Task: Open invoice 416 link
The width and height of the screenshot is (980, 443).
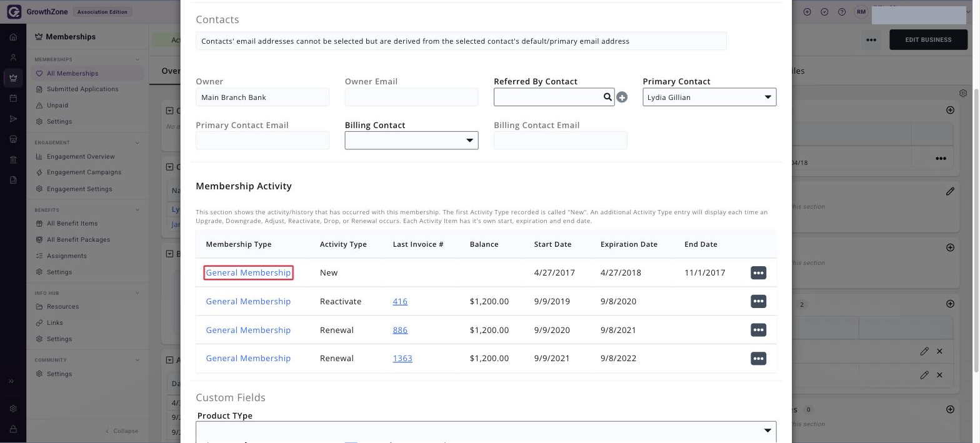Action: click(400, 301)
